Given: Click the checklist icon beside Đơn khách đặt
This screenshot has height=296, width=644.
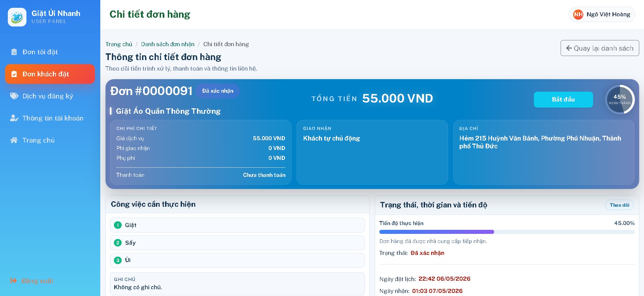Looking at the screenshot, I should click(14, 74).
